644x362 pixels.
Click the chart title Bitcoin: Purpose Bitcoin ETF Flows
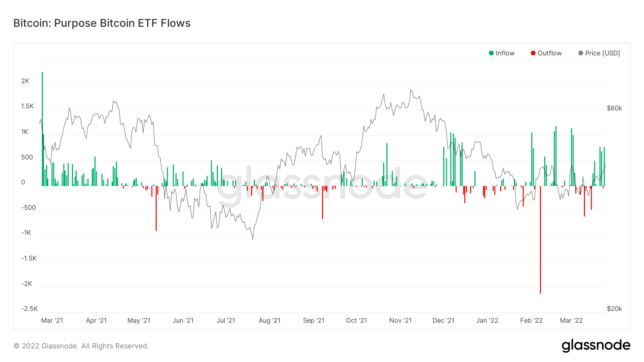(102, 23)
